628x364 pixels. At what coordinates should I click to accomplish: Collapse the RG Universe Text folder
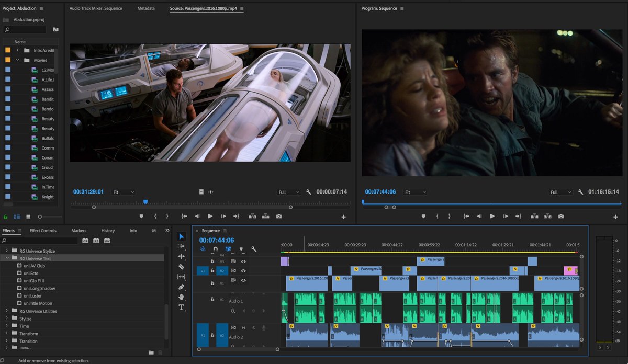coord(8,258)
